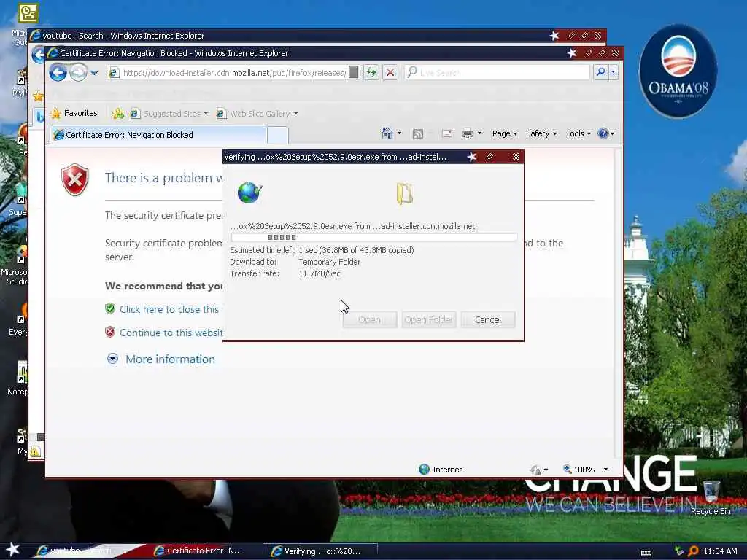Click '11.7MB/Sec' transfer rate text
The height and width of the screenshot is (560, 747).
320,274
